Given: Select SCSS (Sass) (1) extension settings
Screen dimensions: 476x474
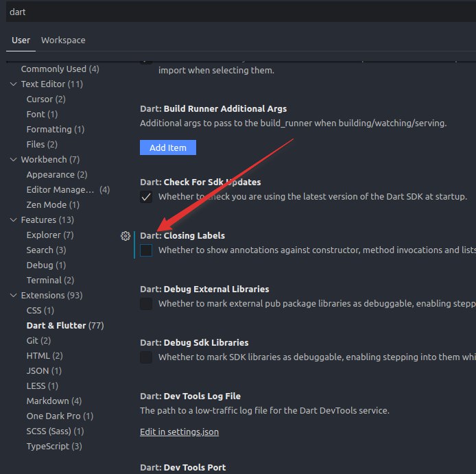Looking at the screenshot, I should (55, 431).
